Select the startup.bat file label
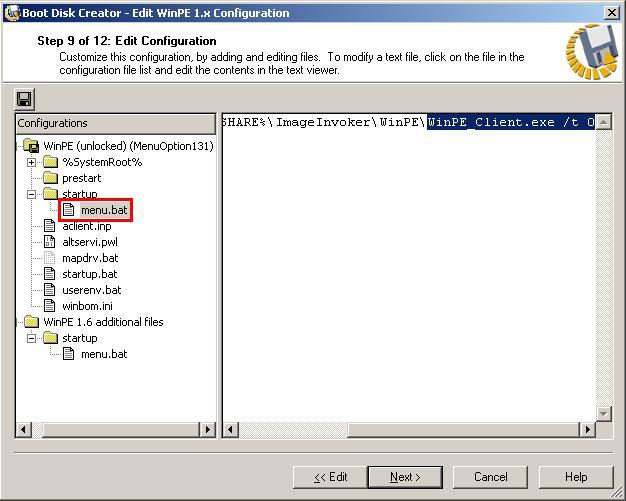 pyautogui.click(x=89, y=274)
